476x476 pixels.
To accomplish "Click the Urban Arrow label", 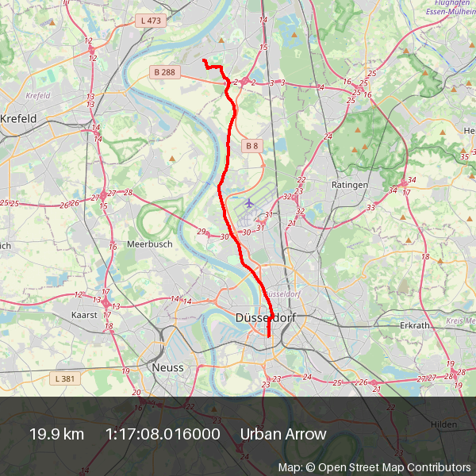I will [x=283, y=434].
